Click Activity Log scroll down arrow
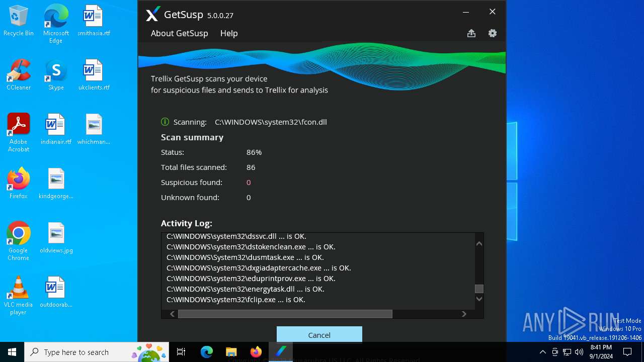The width and height of the screenshot is (644, 362). (479, 299)
